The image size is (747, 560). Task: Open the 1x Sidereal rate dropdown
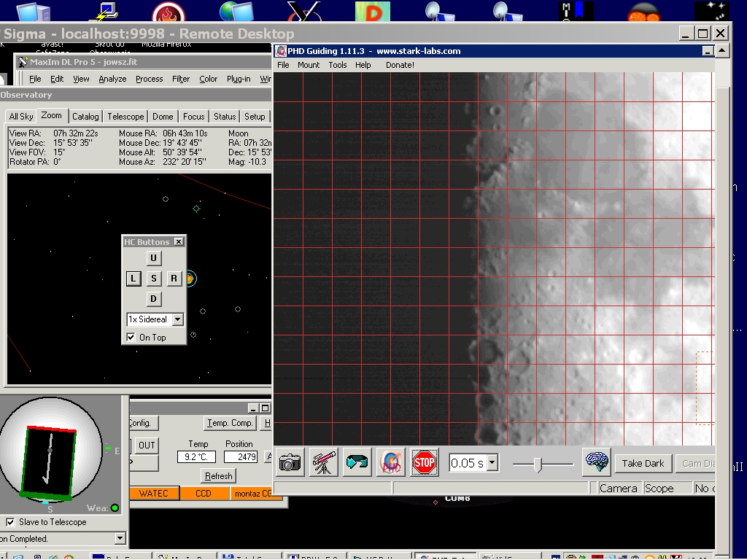coord(177,319)
